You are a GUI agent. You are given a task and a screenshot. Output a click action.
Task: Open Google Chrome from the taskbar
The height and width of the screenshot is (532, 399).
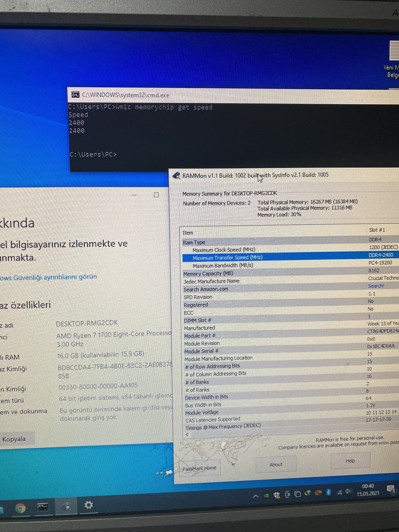[x=20, y=508]
